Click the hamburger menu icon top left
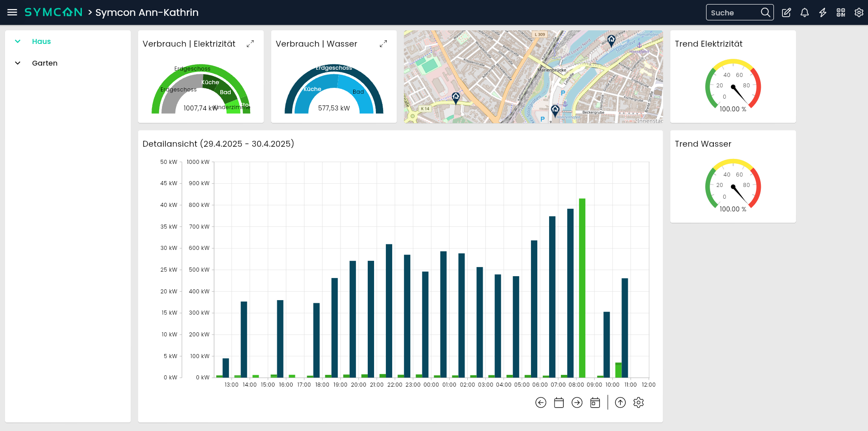 12,12
